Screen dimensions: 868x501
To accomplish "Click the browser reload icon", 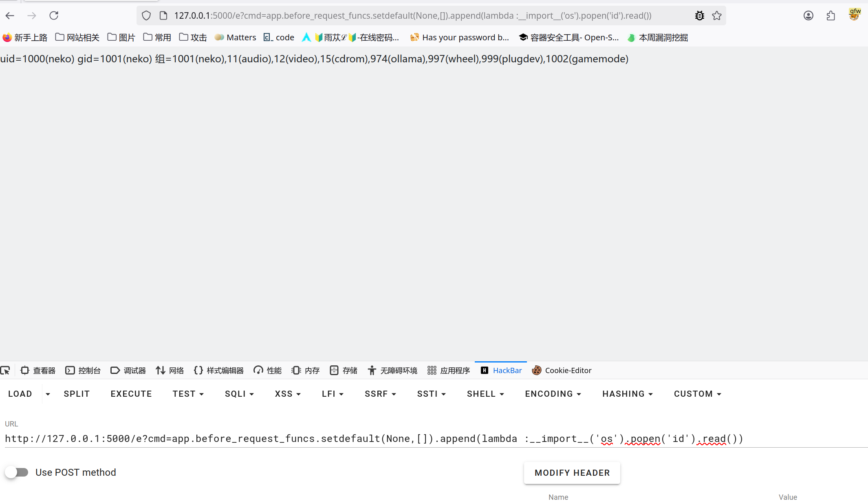I will [54, 15].
